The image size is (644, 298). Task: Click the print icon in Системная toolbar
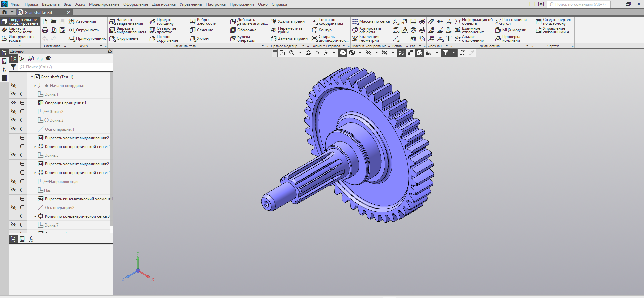tap(45, 30)
